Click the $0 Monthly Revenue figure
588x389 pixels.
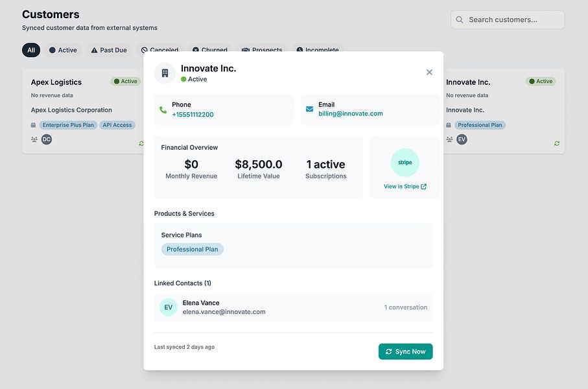pos(191,164)
